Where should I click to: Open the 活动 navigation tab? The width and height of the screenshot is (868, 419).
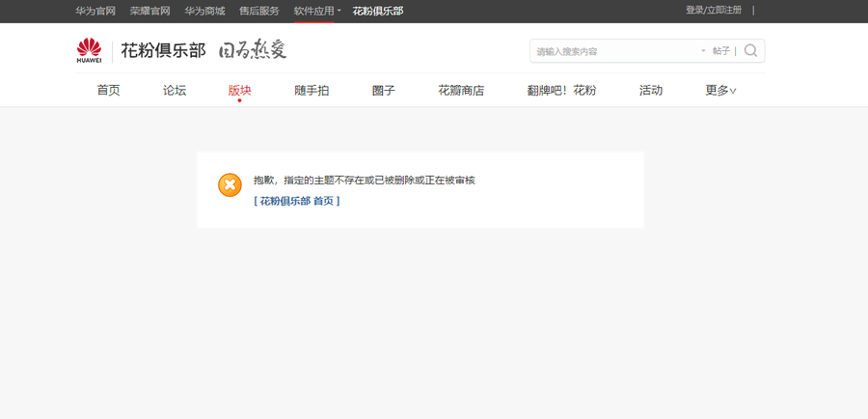pos(651,91)
